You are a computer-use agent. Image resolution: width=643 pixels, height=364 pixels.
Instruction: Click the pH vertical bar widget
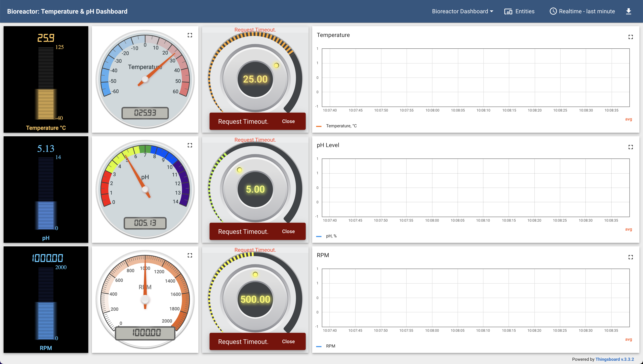[46, 190]
